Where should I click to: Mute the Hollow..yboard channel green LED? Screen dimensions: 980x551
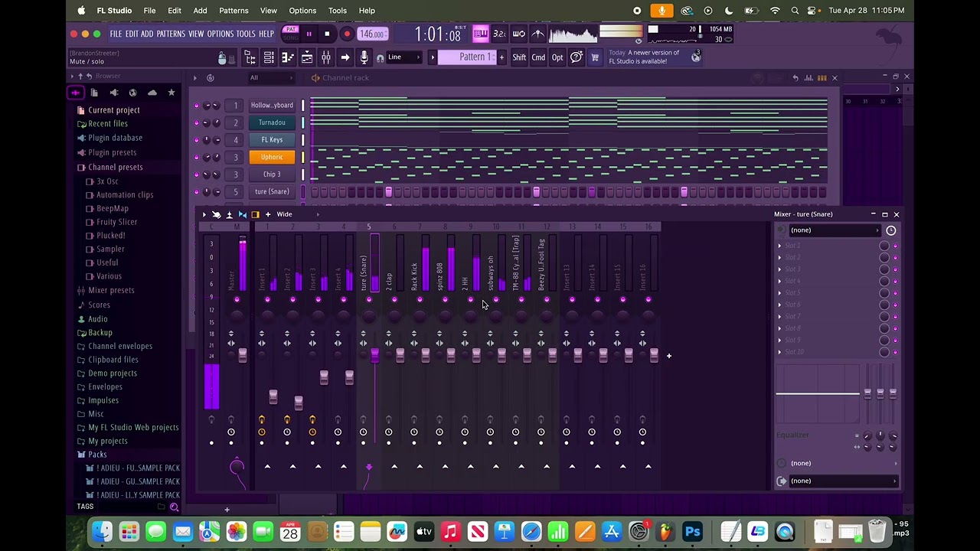coord(197,106)
